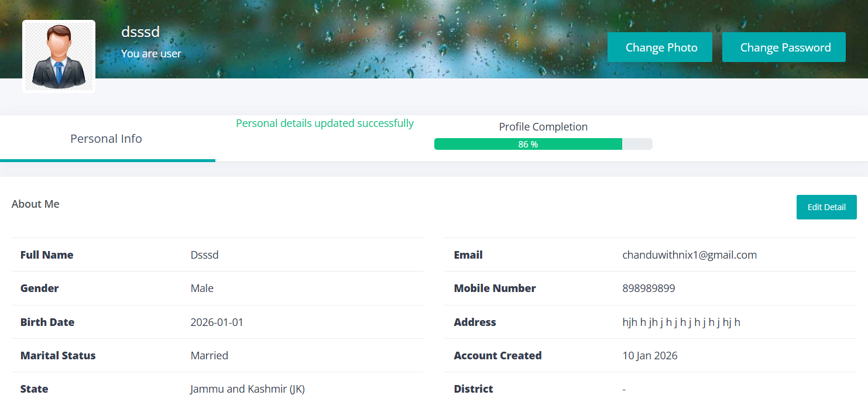Click the Full Name value Dsssd
This screenshot has height=419, width=868.
pyautogui.click(x=204, y=255)
